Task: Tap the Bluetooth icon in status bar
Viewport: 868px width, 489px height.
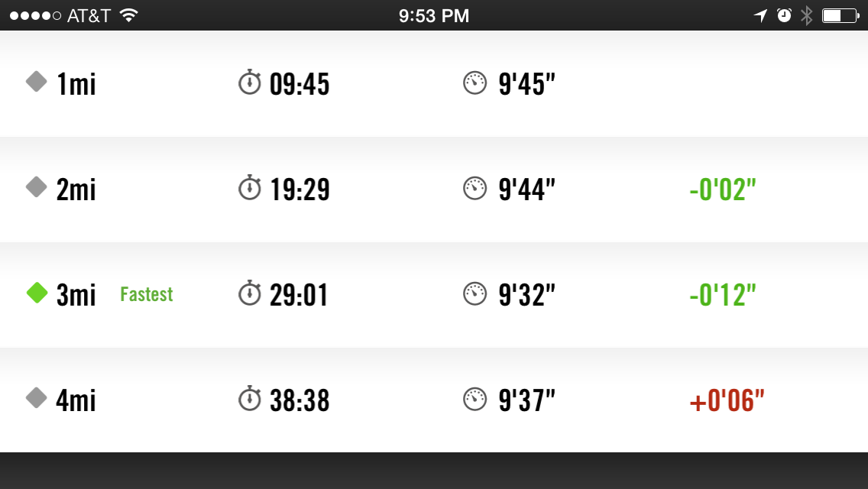Action: [806, 15]
